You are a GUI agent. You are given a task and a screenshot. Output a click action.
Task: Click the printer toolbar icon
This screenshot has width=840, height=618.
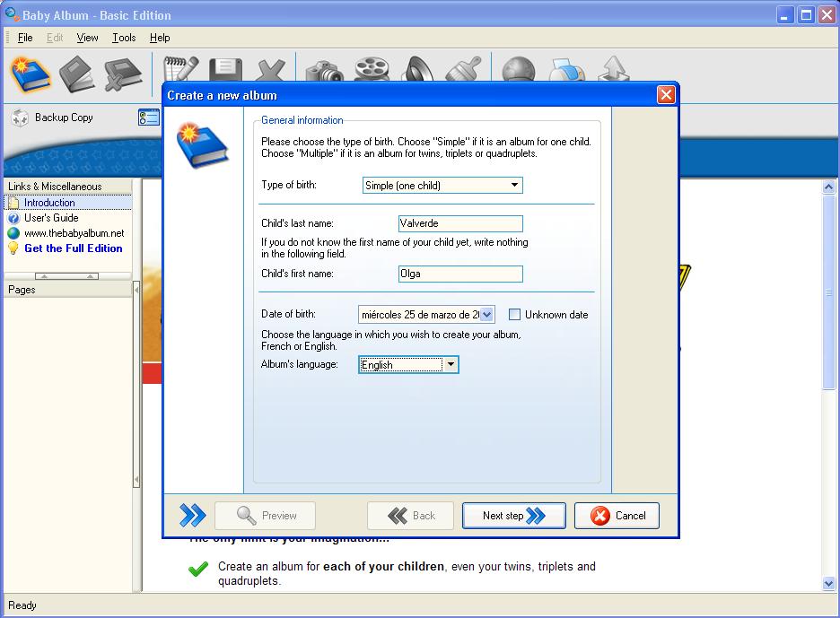(x=567, y=70)
